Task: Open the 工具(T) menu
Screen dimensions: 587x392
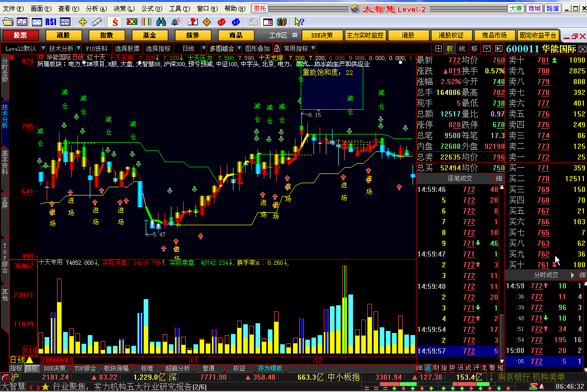Action: click(x=179, y=8)
